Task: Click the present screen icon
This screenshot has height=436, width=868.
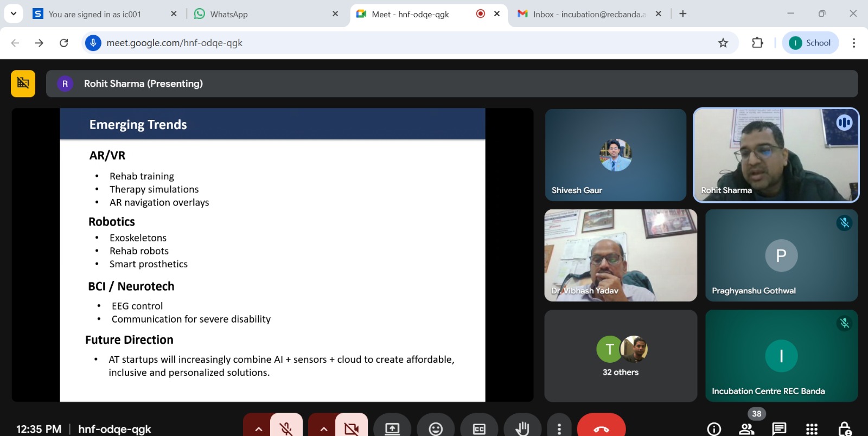Action: tap(392, 428)
